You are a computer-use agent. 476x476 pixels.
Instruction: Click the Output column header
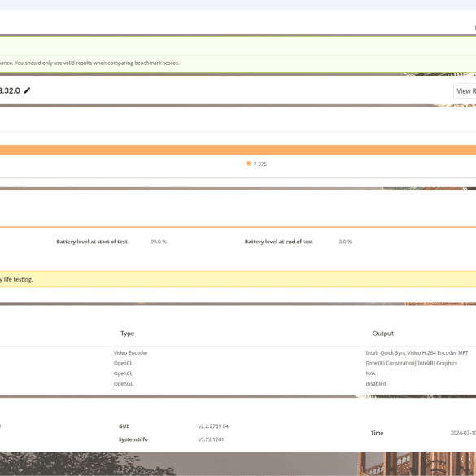pyautogui.click(x=382, y=334)
